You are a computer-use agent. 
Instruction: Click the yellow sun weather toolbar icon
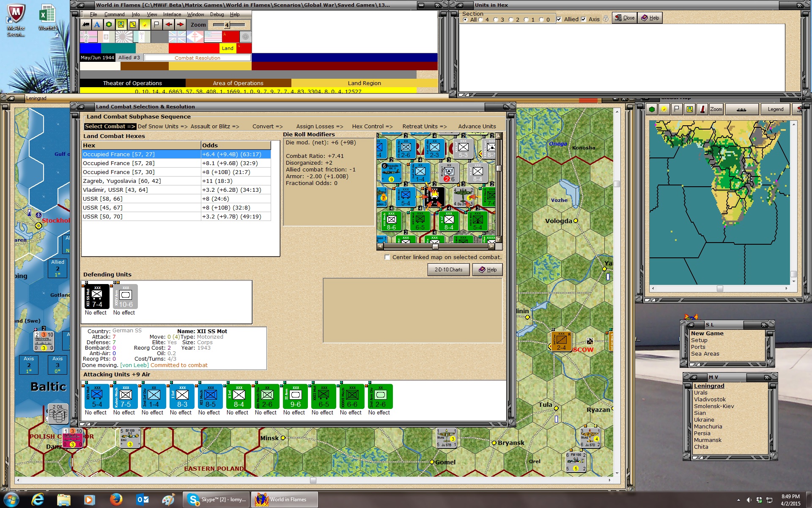(x=145, y=25)
